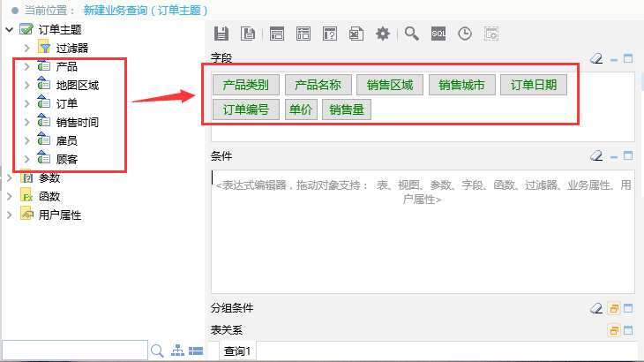Image resolution: width=644 pixels, height=362 pixels.
Task: Select the 产品 tree item
Action: coord(66,66)
